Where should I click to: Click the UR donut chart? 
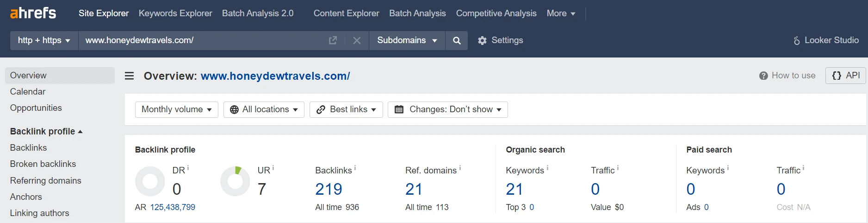click(x=235, y=181)
